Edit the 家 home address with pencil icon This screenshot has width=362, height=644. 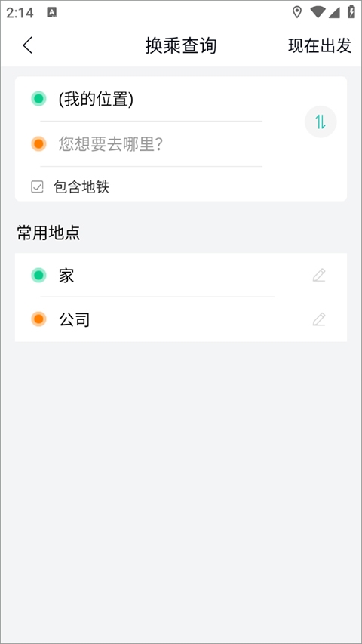[x=319, y=275]
